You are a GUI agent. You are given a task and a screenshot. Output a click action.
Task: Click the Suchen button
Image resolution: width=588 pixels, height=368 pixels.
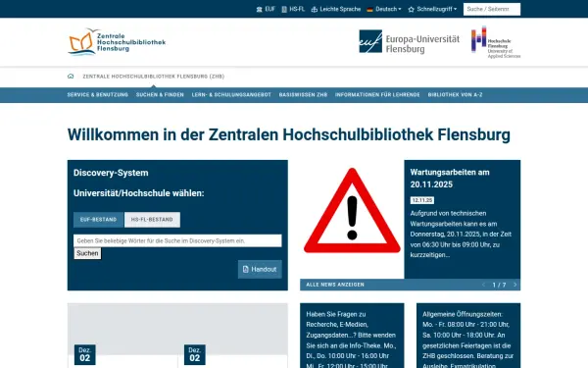point(87,253)
